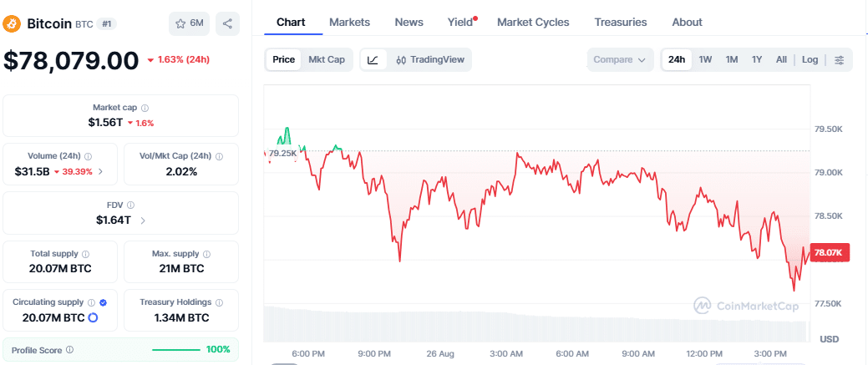Switch to the TradingView candlestick chart
Viewport: 868px width, 365px height.
tap(430, 60)
